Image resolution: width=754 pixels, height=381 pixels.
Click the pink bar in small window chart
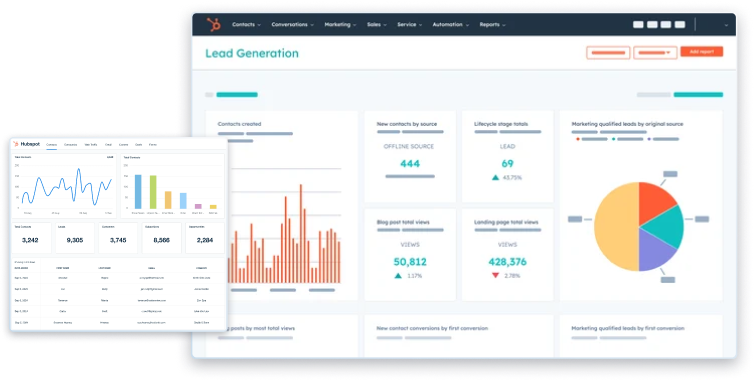click(x=198, y=206)
